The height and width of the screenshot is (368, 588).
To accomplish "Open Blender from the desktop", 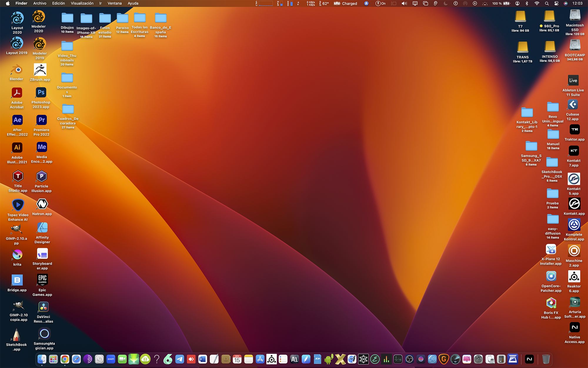I will point(17,70).
